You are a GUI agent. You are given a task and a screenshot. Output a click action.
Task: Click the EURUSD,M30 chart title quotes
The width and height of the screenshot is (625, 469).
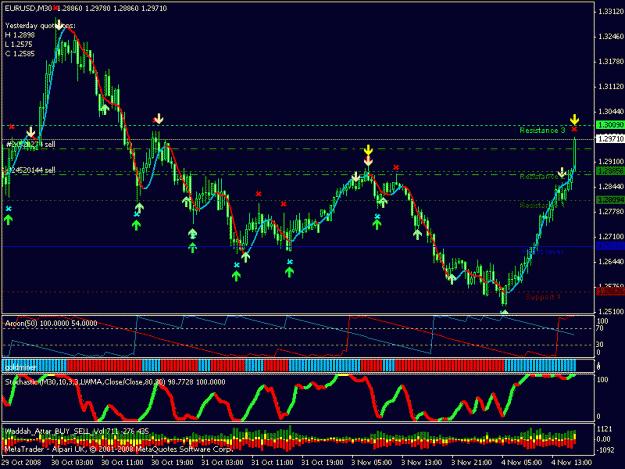(x=85, y=8)
